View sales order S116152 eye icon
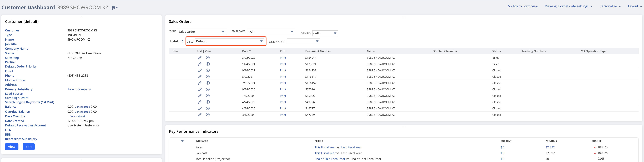Image resolution: width=644 pixels, height=162 pixels. (x=208, y=83)
